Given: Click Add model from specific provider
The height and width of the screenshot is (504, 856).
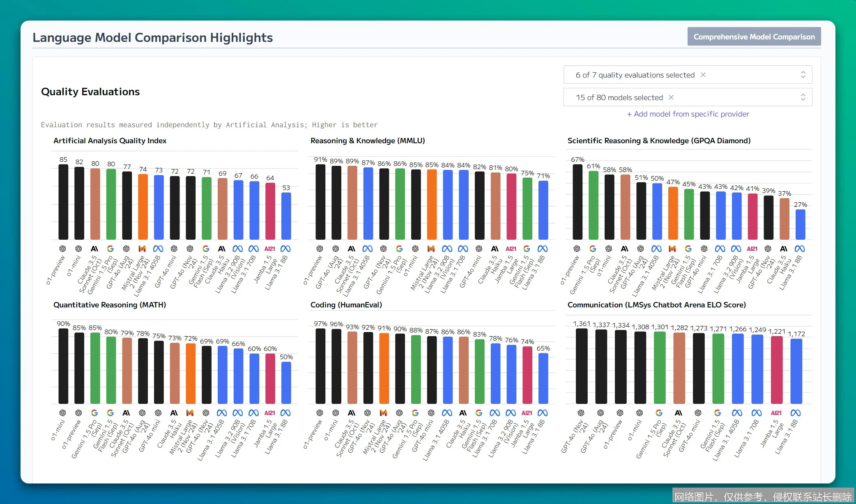Looking at the screenshot, I should [x=688, y=114].
